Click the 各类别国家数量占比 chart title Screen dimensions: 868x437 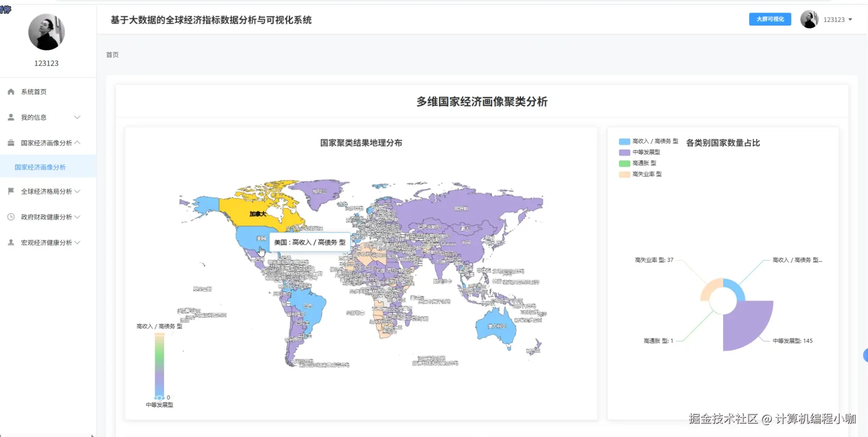pos(723,143)
